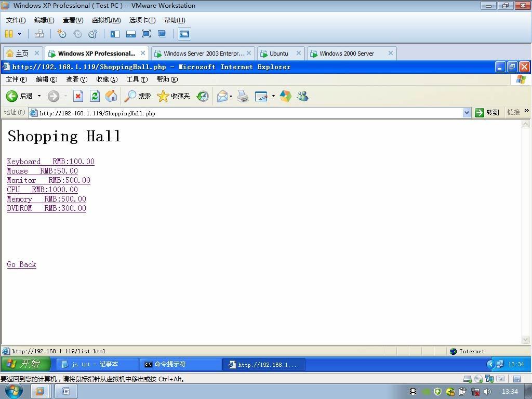
Task: Click the IE 搜索 search button
Action: pyautogui.click(x=137, y=96)
